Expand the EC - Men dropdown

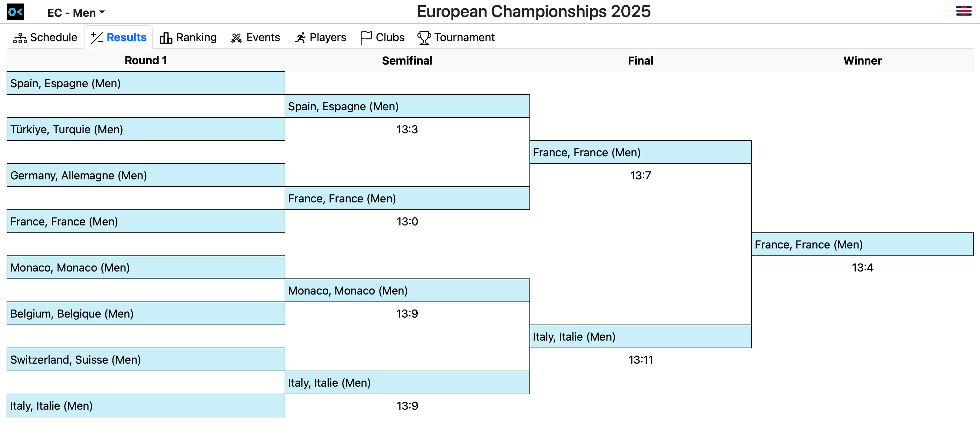(x=76, y=13)
